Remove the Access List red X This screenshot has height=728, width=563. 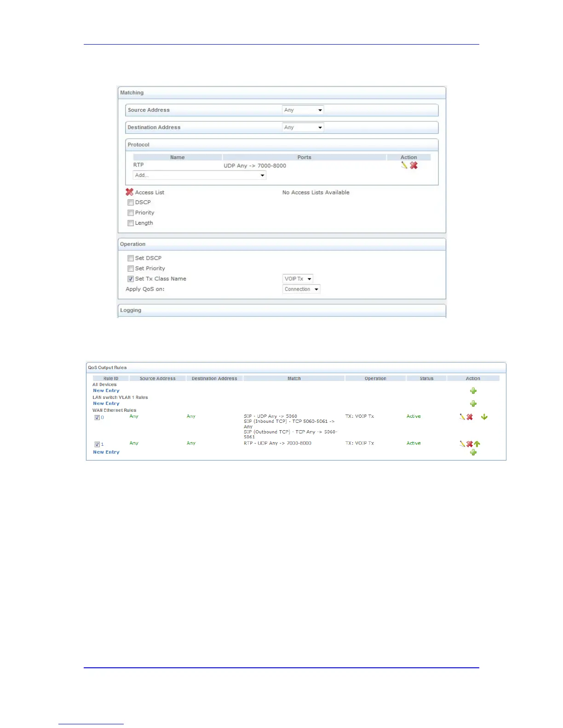click(x=130, y=192)
